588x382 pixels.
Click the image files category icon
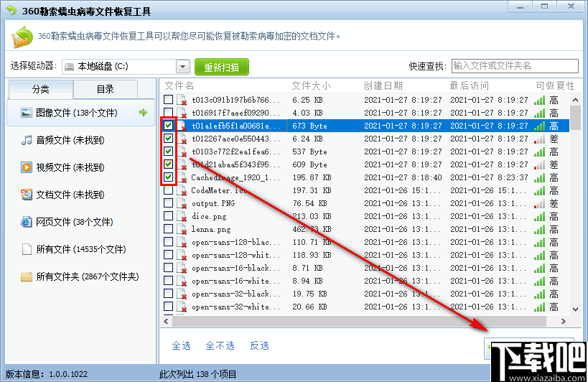[27, 113]
